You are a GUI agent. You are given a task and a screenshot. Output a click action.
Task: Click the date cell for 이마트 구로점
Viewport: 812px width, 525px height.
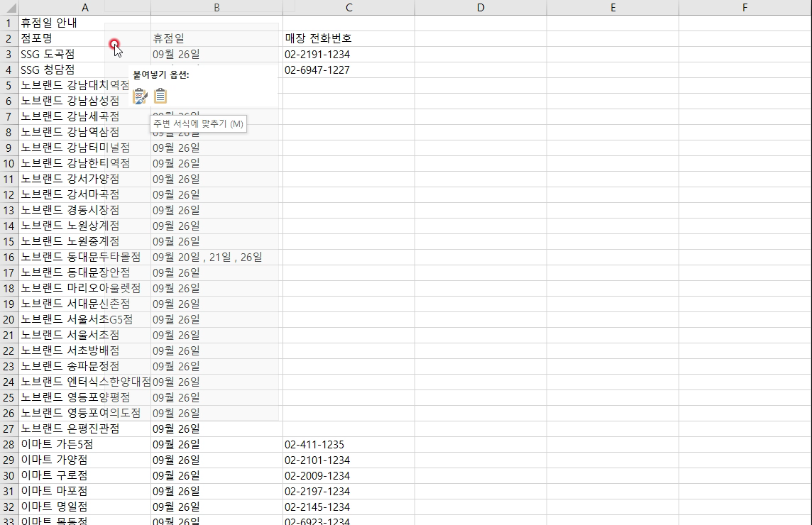click(216, 476)
